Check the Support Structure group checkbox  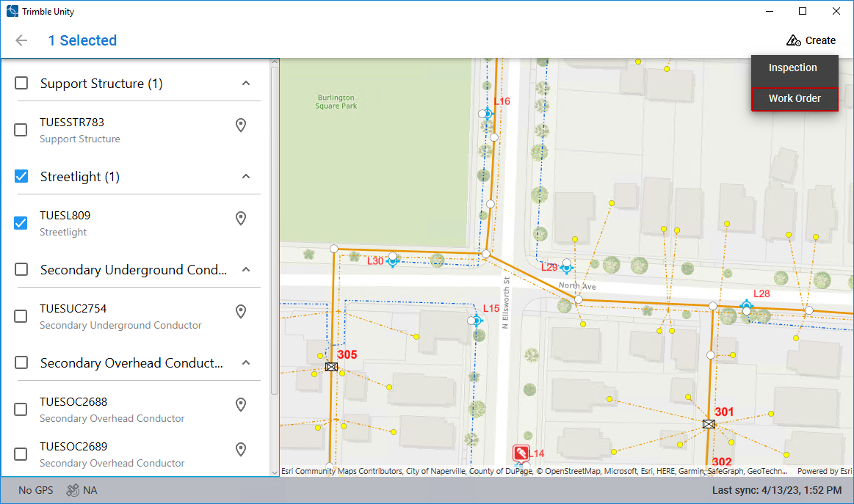pos(22,84)
